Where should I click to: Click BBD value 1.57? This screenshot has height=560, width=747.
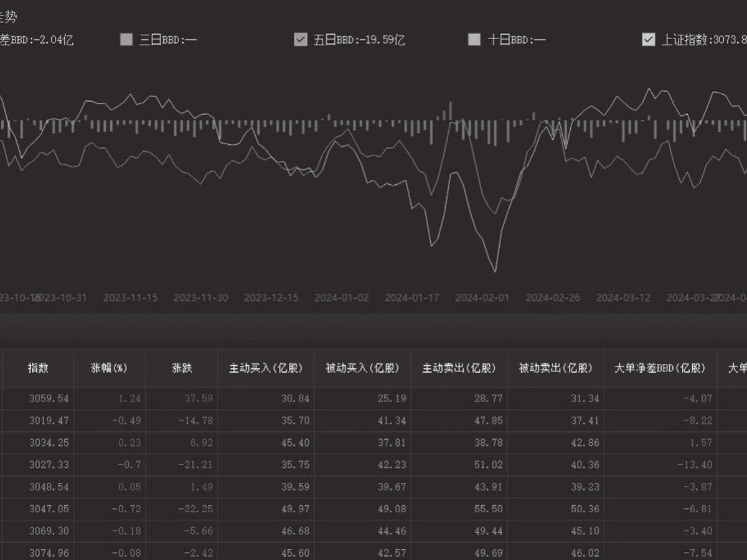pyautogui.click(x=660, y=442)
